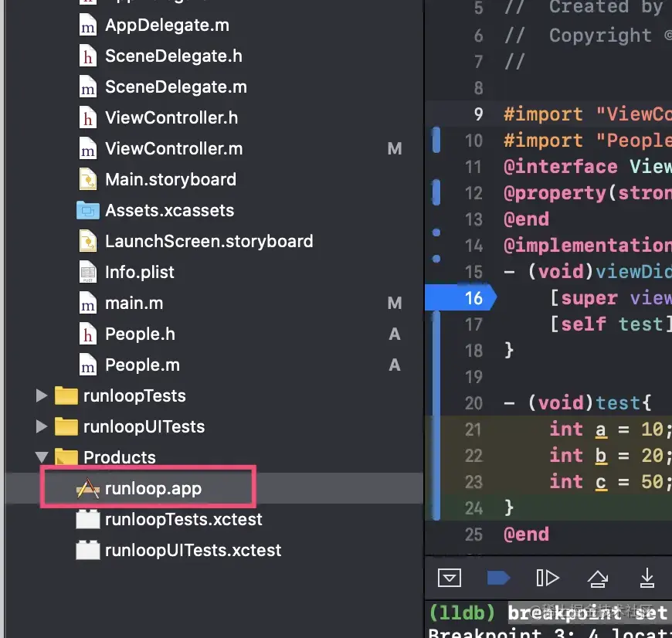The image size is (672, 638).
Task: Click the runloopTests.xctest bundle icon
Action: coord(88,519)
